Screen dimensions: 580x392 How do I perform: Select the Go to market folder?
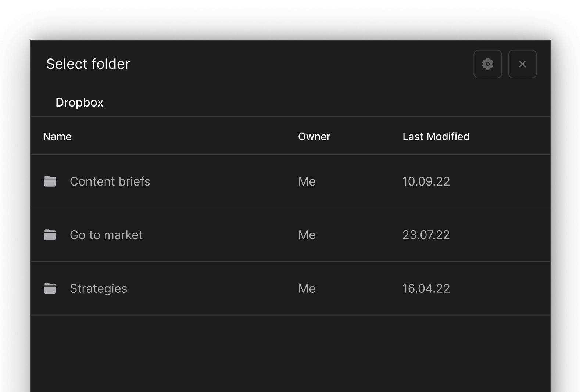click(x=107, y=235)
